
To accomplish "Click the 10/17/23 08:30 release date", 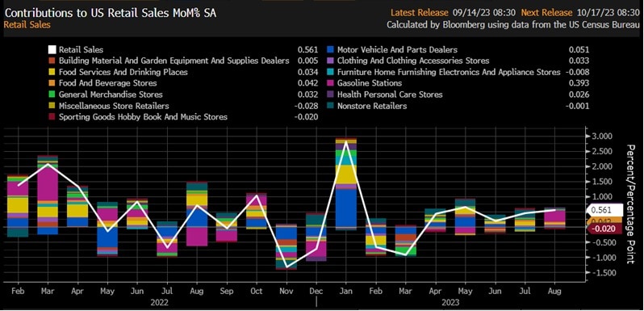I will [x=608, y=13].
